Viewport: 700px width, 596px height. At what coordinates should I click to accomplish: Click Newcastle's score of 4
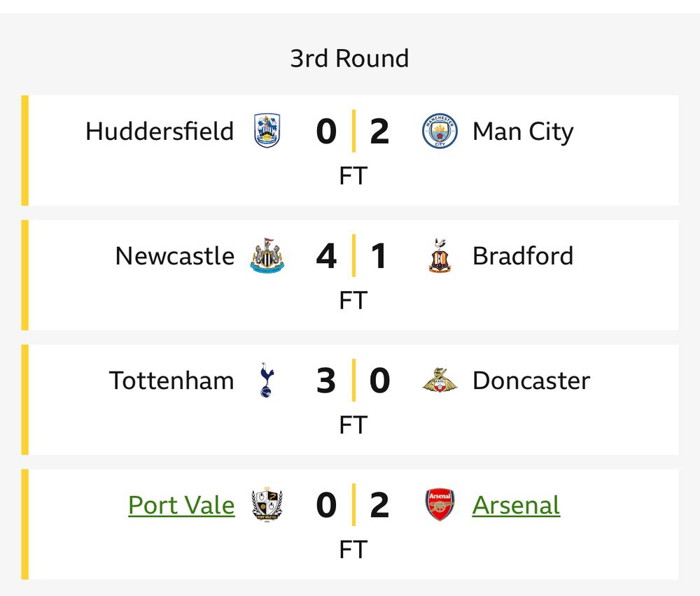coord(326,256)
